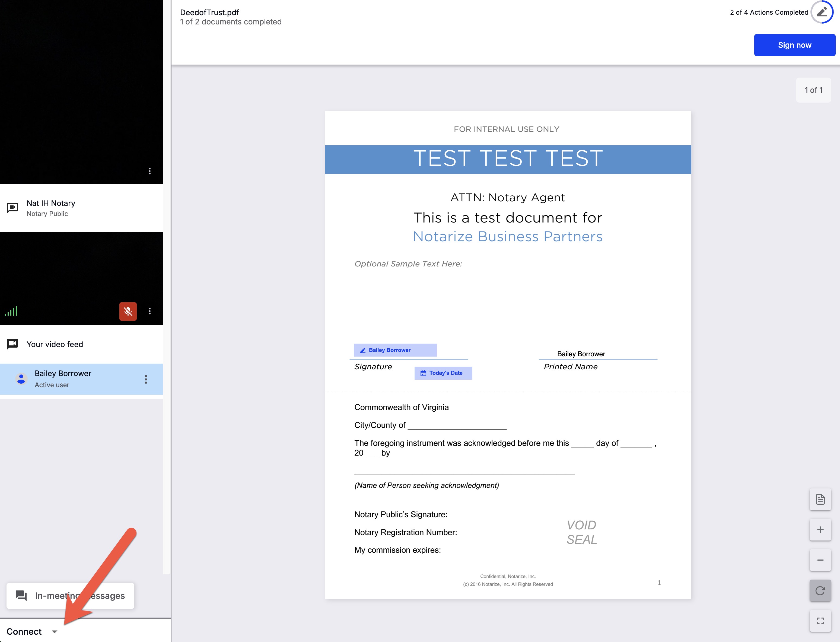Image resolution: width=840 pixels, height=642 pixels.
Task: Open options menu on the notary video
Action: point(149,171)
